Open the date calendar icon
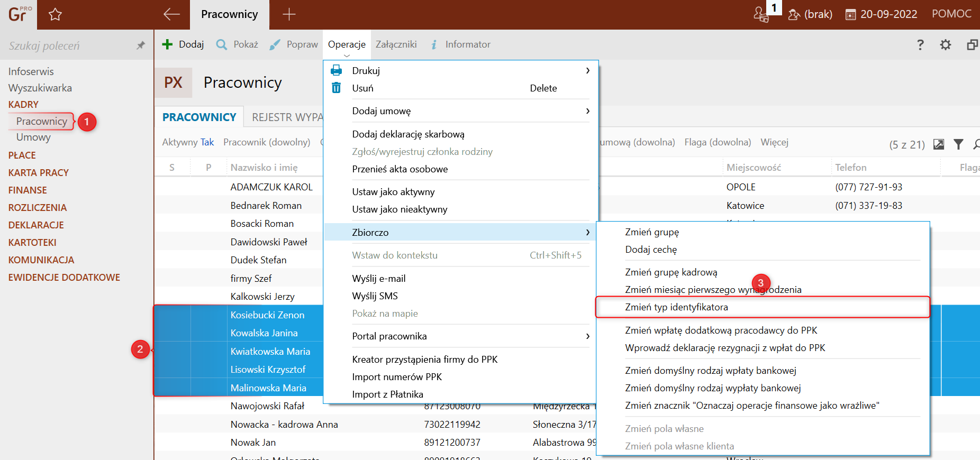 coord(850,15)
